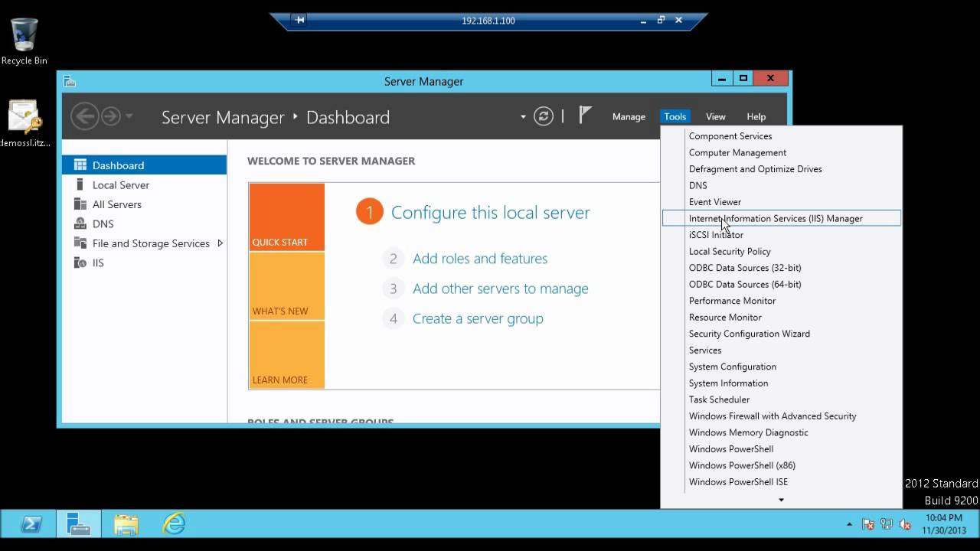Click File and Storage Services icon

pyautogui.click(x=80, y=243)
